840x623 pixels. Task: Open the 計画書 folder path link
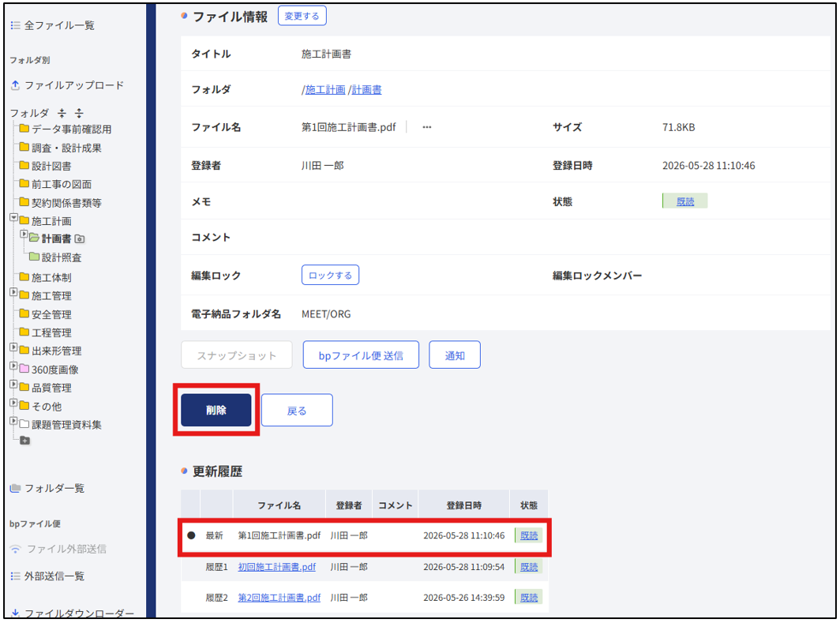click(366, 89)
